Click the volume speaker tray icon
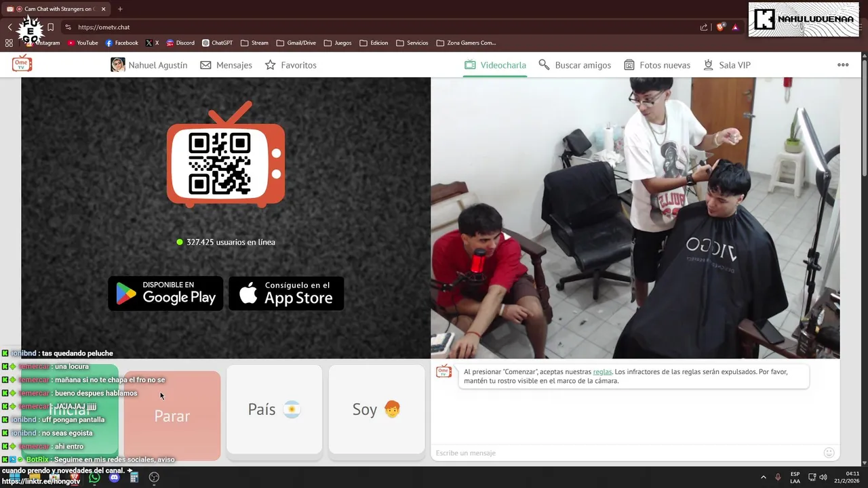This screenshot has width=868, height=488. (x=823, y=477)
